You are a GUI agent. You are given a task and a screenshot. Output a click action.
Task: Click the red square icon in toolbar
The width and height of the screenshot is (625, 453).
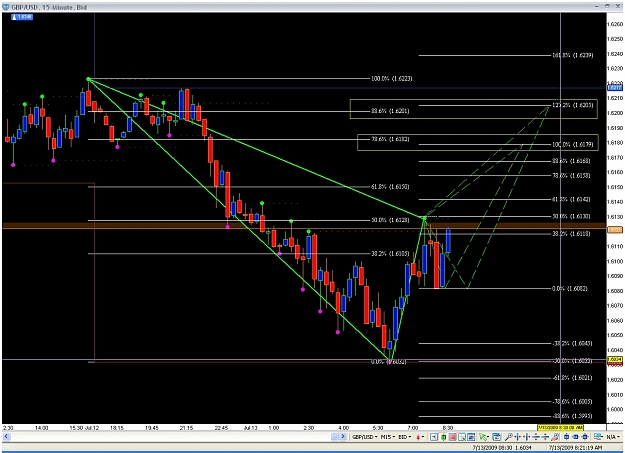[452, 437]
